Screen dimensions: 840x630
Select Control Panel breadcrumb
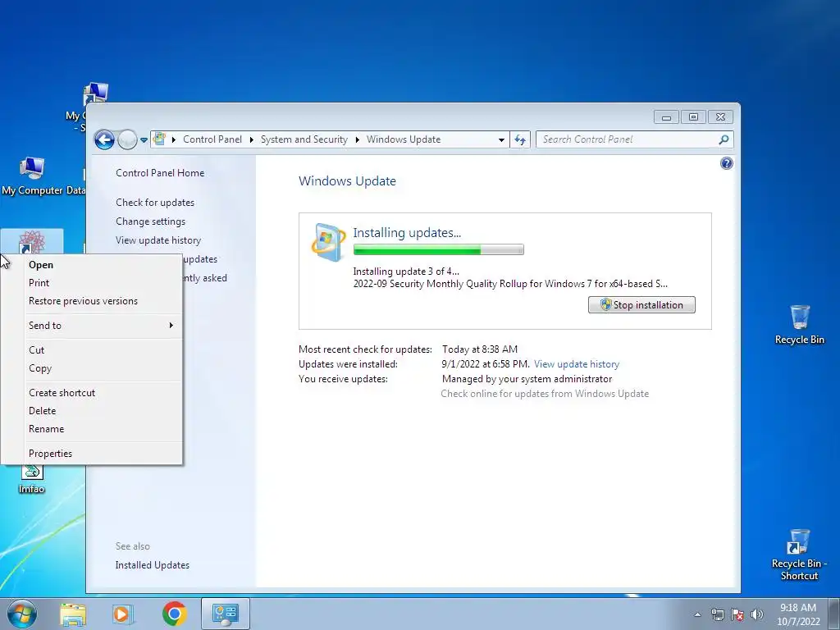212,139
